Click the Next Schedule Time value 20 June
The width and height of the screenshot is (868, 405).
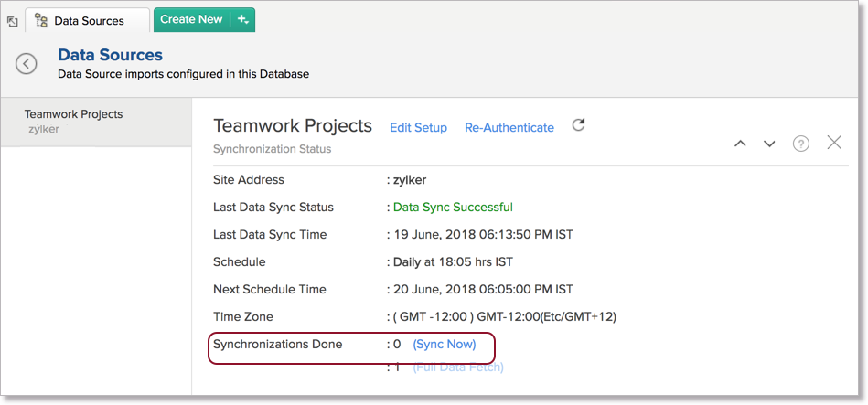click(x=483, y=290)
